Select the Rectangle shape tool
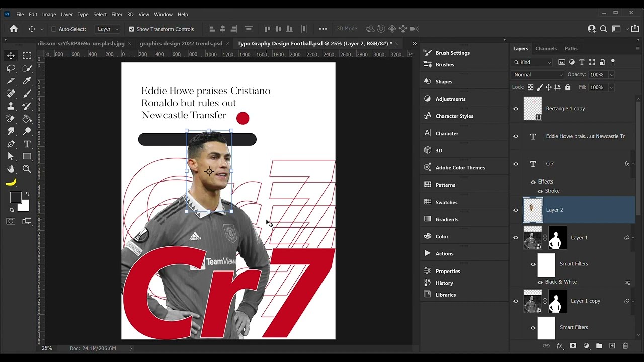This screenshot has width=644, height=362. (x=27, y=156)
